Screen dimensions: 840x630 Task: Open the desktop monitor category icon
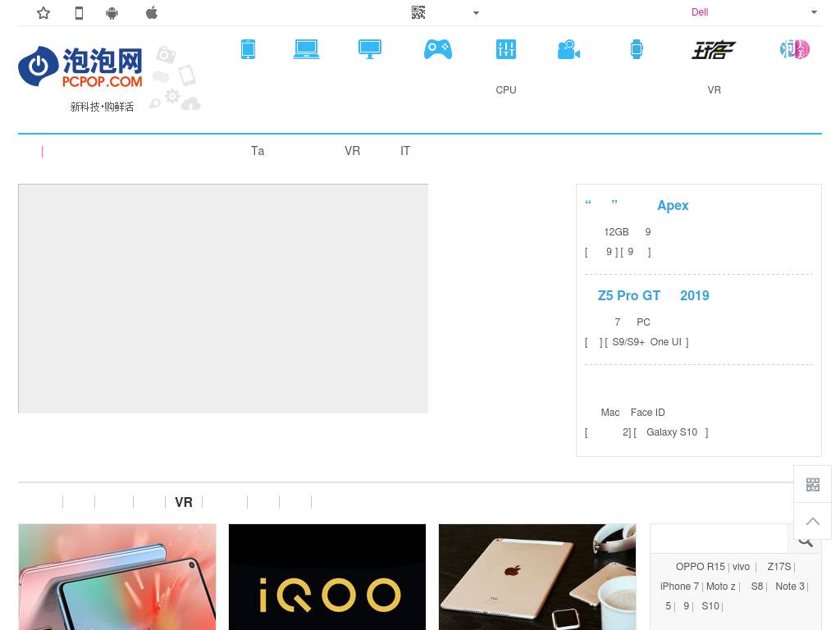point(370,49)
